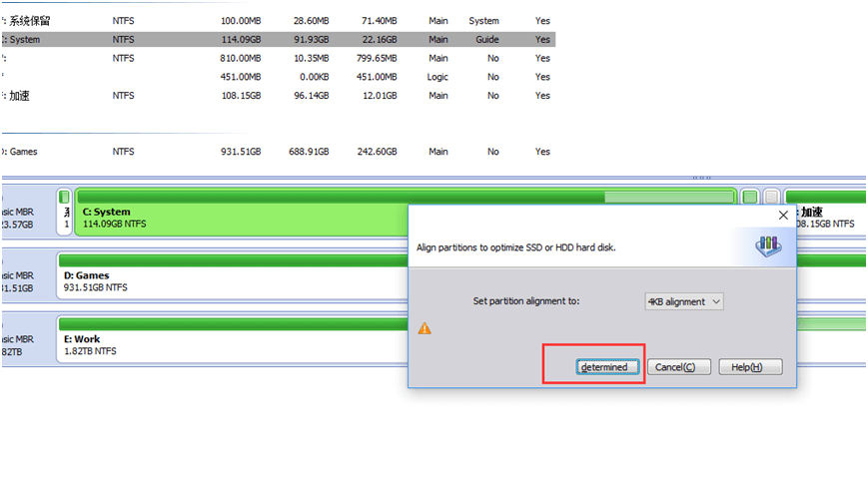
Task: Click the Help button
Action: coord(749,367)
